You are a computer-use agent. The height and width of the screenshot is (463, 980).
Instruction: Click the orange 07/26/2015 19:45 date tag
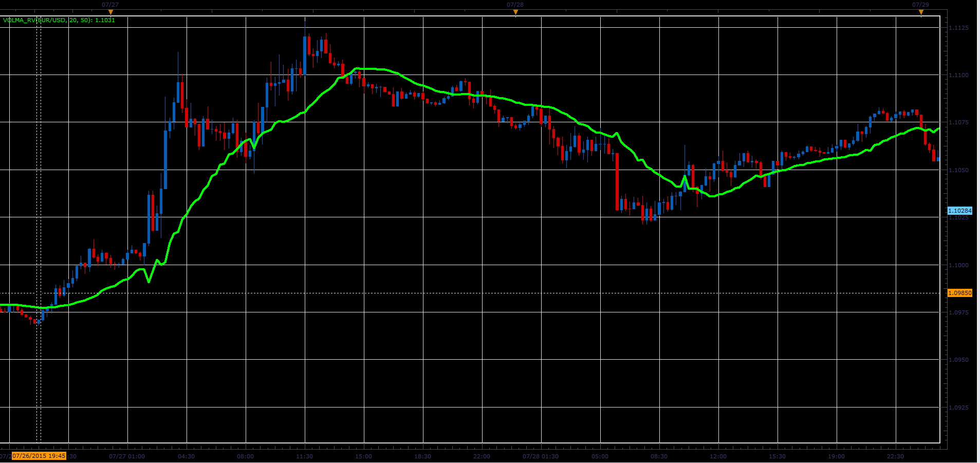pos(39,456)
